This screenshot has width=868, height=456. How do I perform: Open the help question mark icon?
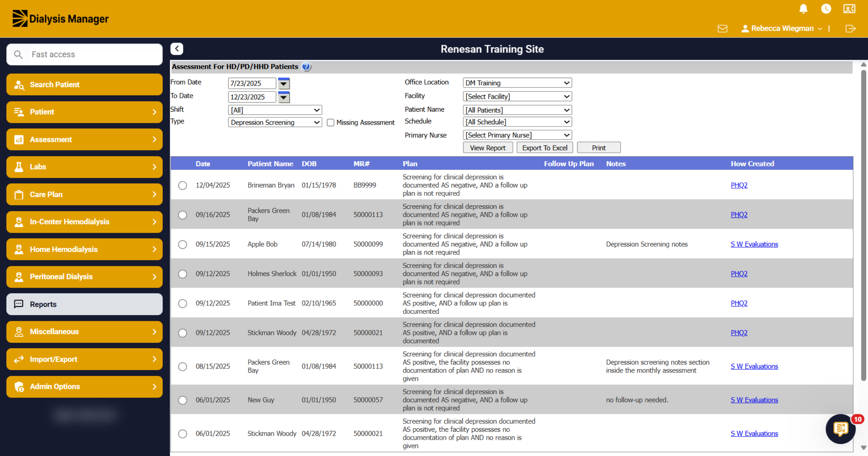coord(306,67)
